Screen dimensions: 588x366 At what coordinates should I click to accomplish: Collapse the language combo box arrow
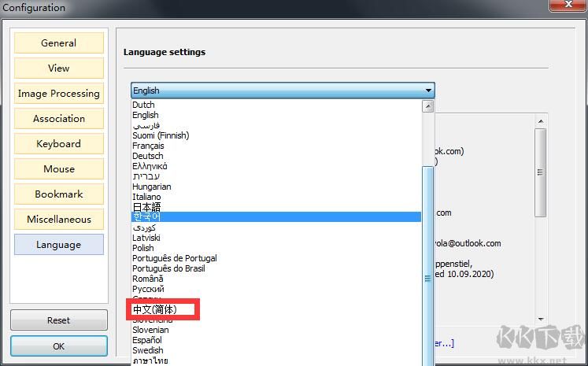[428, 91]
